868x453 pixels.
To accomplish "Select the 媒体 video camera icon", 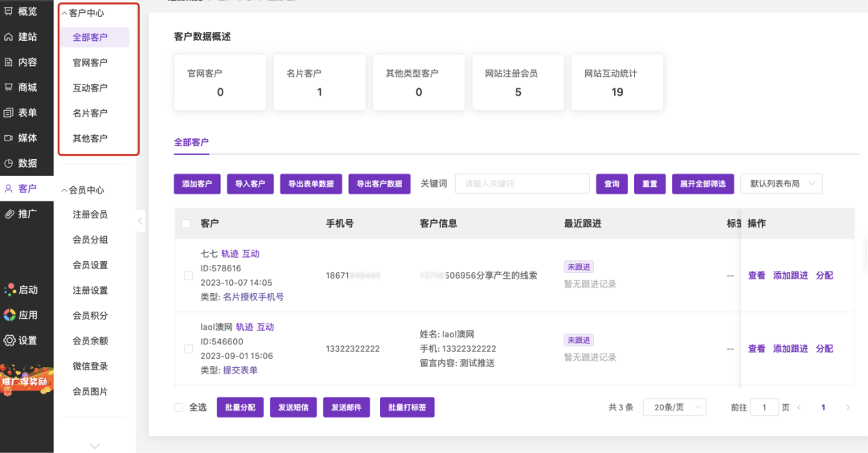I will tap(9, 138).
